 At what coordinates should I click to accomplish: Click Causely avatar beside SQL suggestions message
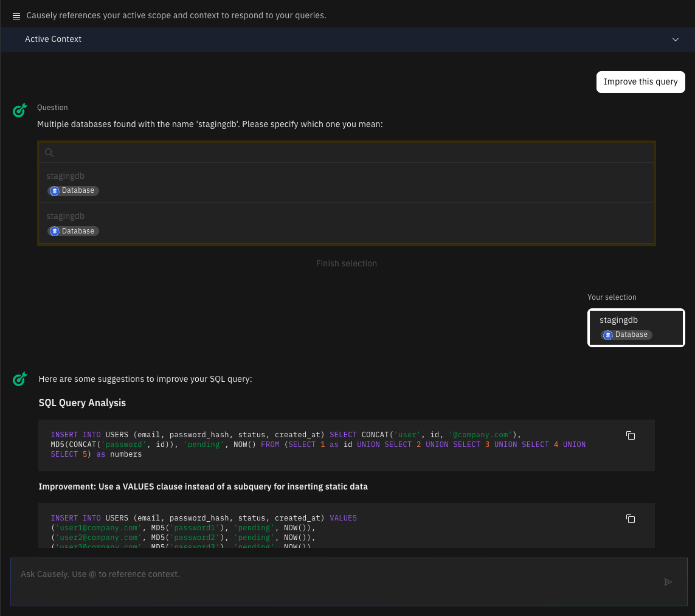[x=20, y=379]
